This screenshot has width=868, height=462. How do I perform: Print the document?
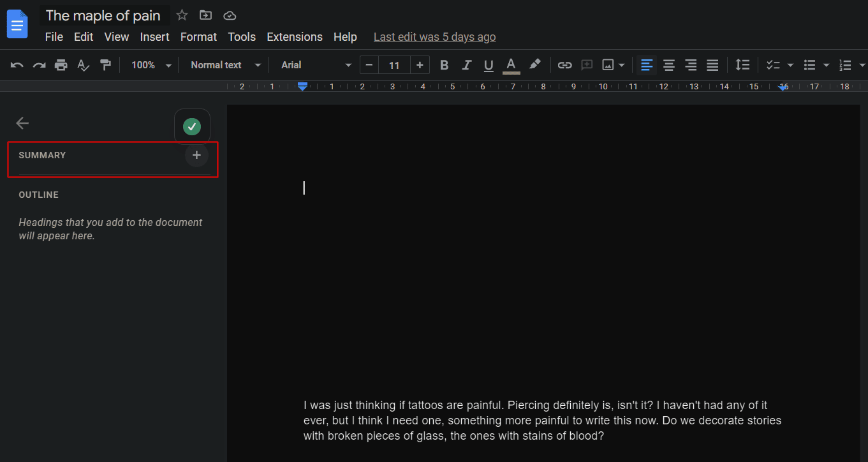[61, 65]
